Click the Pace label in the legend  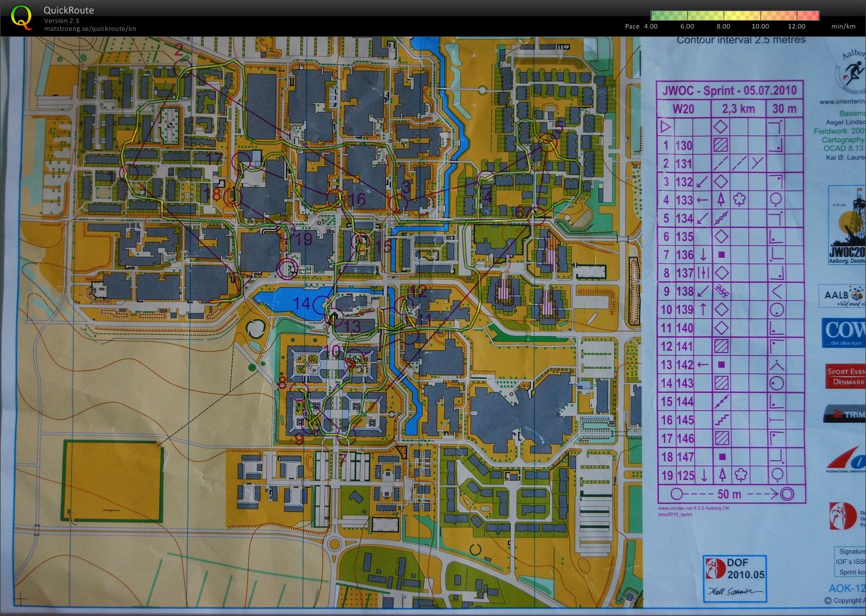point(632,26)
